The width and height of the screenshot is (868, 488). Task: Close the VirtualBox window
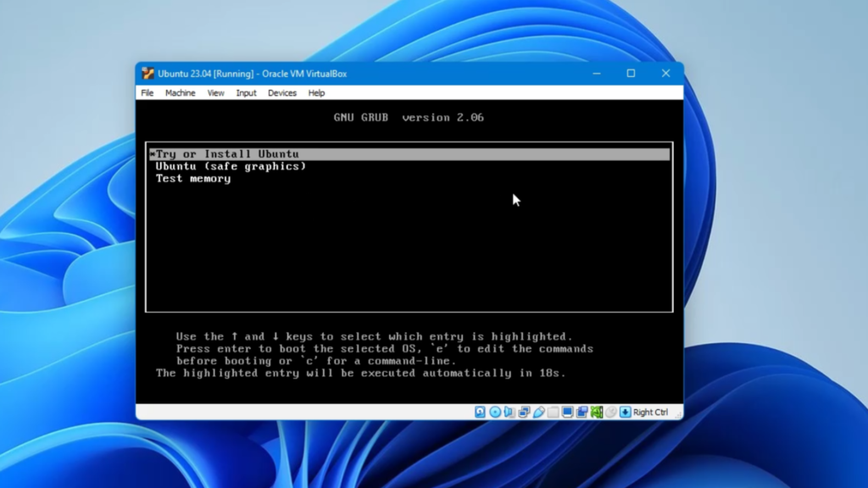tap(665, 74)
